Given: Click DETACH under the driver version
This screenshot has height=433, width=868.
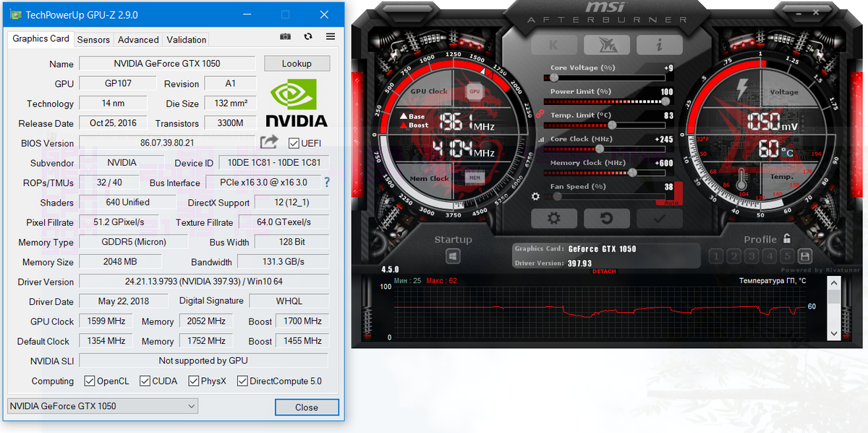Looking at the screenshot, I should coord(604,272).
